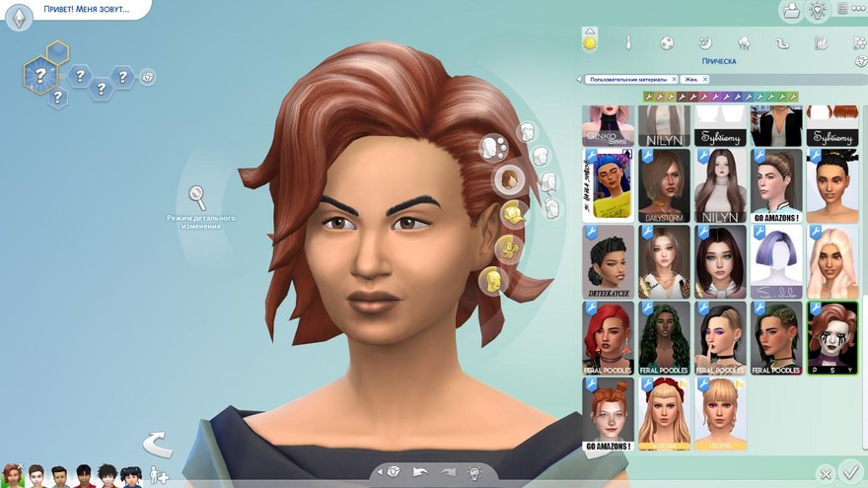Select the hair category in the head selector

(509, 178)
